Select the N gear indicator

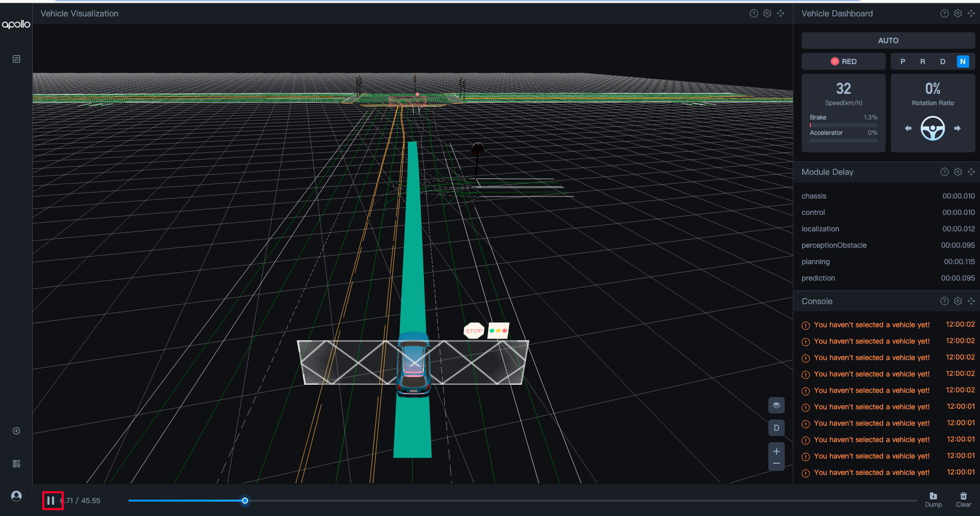[x=962, y=62]
